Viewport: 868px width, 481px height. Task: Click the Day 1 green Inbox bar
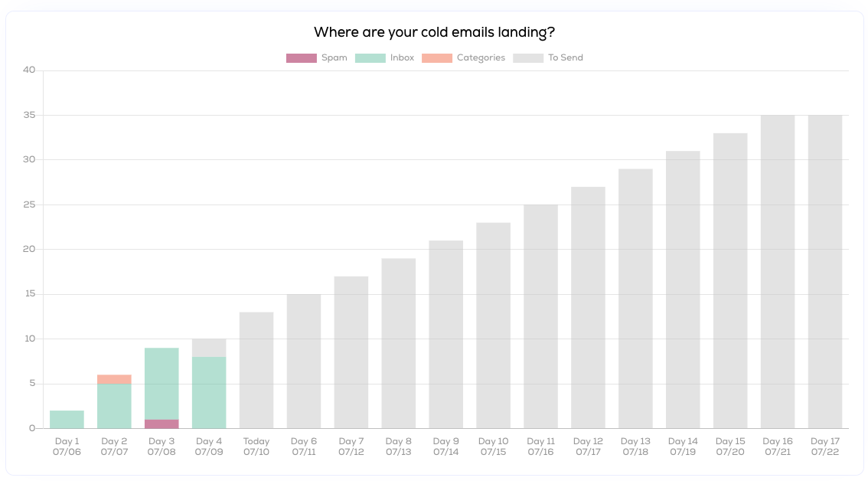(x=67, y=420)
